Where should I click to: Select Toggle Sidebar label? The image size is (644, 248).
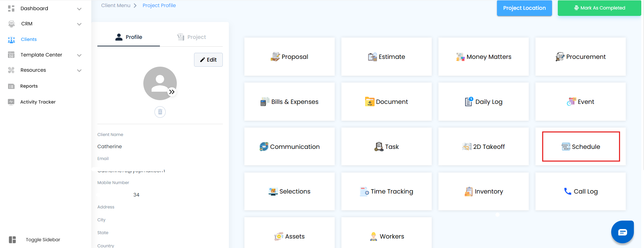[x=43, y=240]
